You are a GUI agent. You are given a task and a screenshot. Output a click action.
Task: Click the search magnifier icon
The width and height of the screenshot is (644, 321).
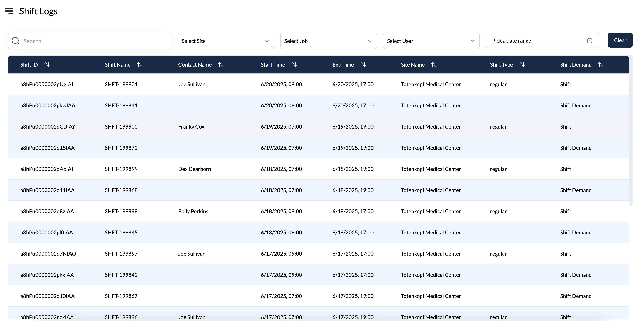(x=15, y=41)
